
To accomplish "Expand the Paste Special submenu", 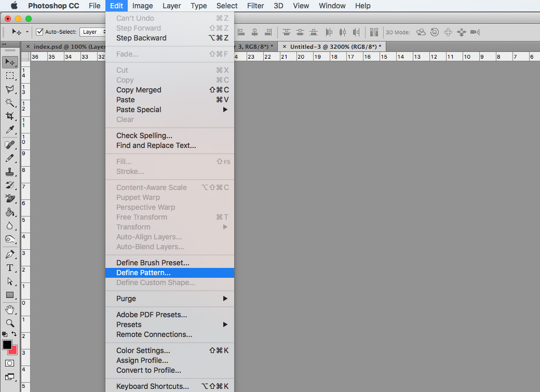I will [170, 110].
